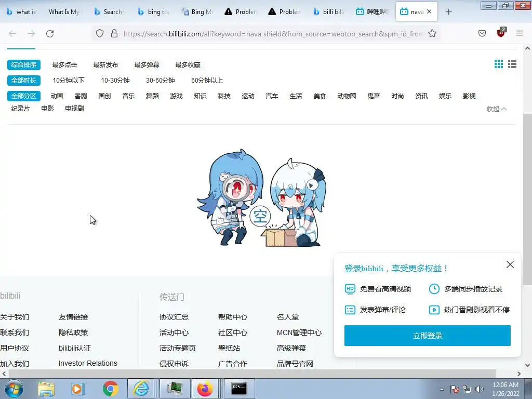The height and width of the screenshot is (399, 532).
Task: Open Google Chrome from taskbar
Action: click(110, 389)
